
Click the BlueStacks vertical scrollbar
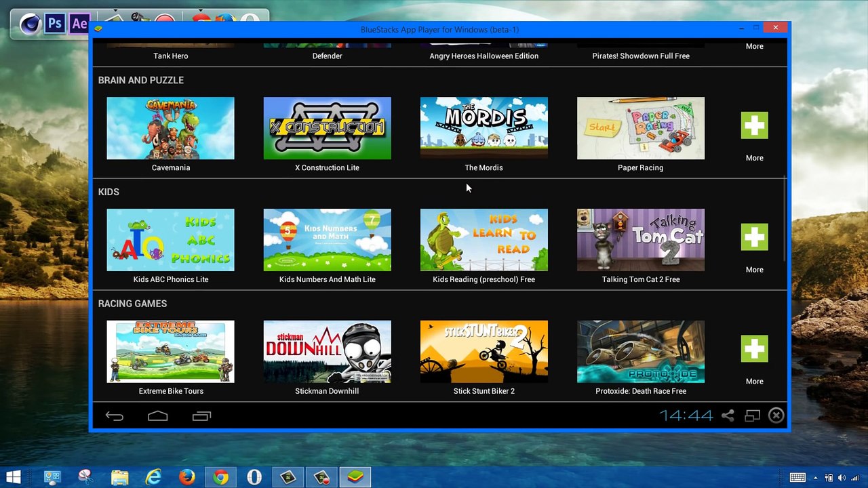coord(785,217)
